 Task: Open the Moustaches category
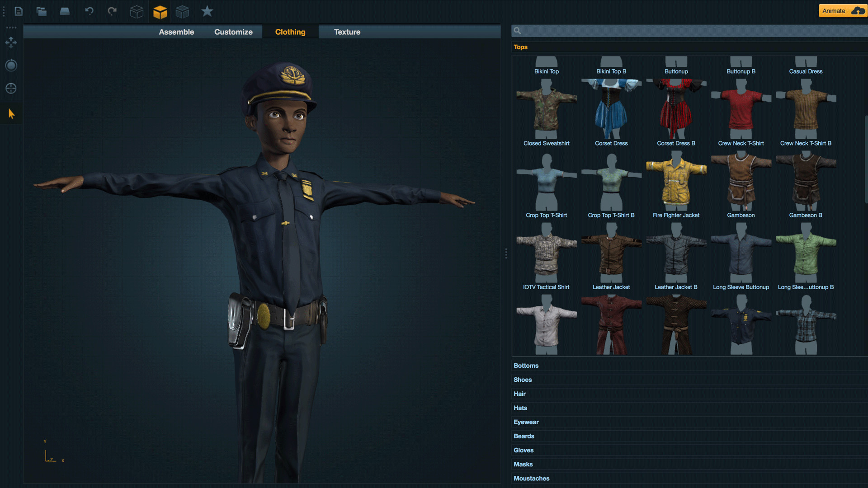click(531, 478)
